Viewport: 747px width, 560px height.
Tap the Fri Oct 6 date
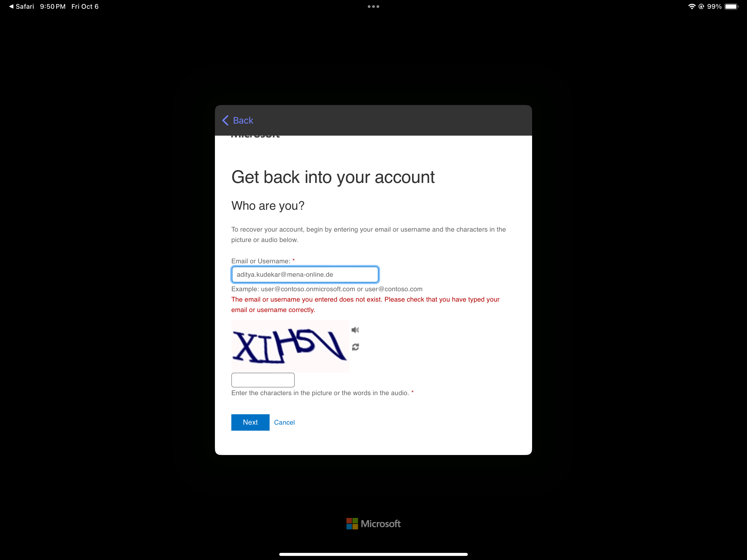85,6
